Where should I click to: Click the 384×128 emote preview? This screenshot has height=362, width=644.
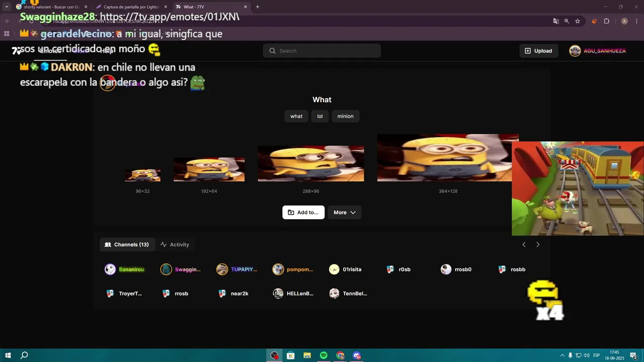pyautogui.click(x=448, y=158)
